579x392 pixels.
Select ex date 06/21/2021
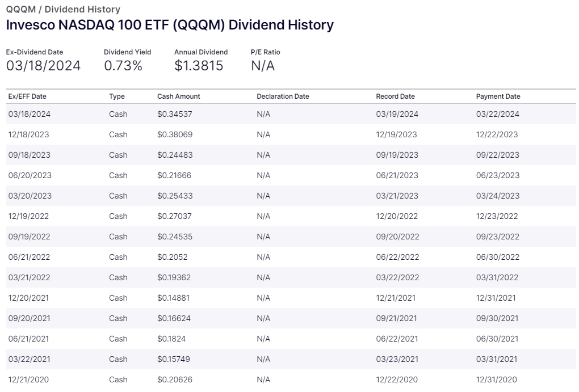(x=28, y=339)
